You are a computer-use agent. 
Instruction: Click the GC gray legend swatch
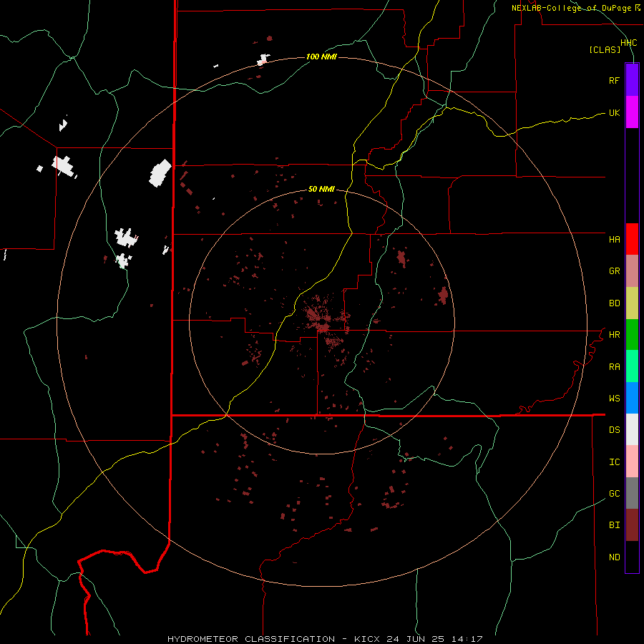(x=632, y=493)
